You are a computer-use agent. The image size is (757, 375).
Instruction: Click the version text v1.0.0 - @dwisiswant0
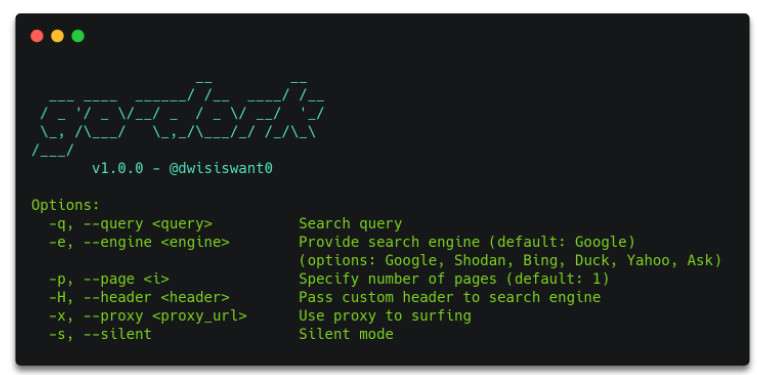[182, 168]
